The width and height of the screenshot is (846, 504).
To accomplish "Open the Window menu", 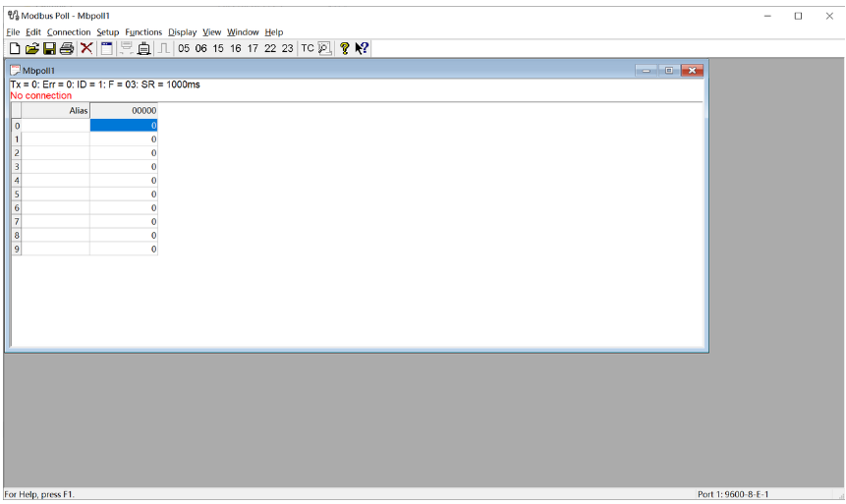I will [x=243, y=32].
